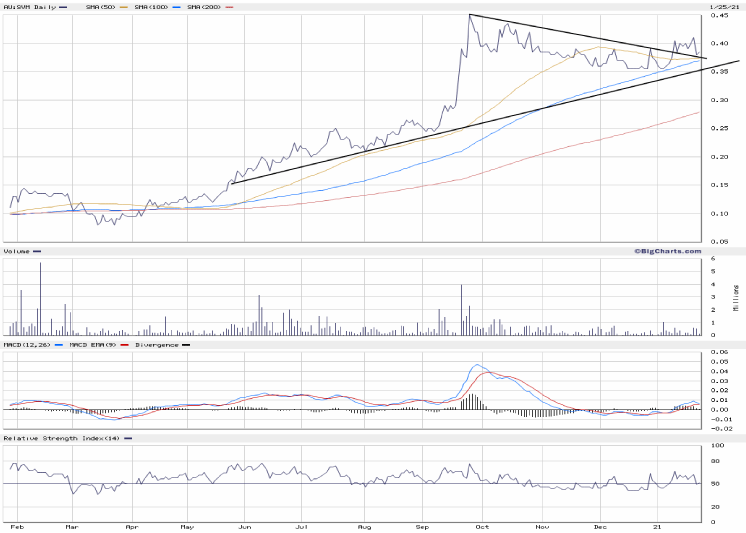
Task: Click the 21 year label on time axis
Action: click(x=657, y=524)
